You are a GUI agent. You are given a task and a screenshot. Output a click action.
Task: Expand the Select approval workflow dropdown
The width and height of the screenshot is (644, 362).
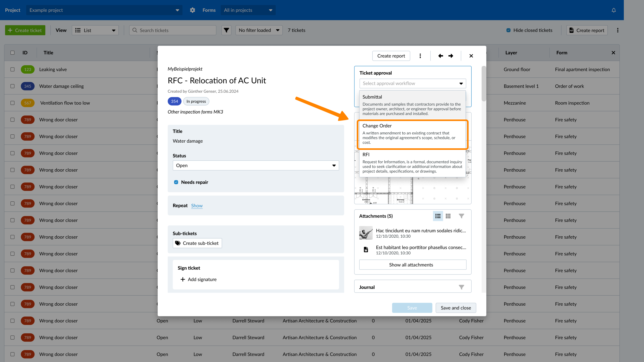coord(412,83)
